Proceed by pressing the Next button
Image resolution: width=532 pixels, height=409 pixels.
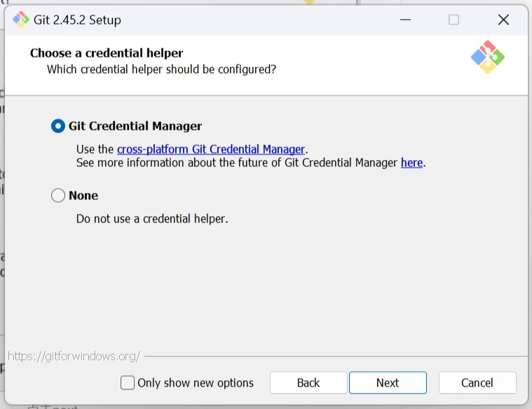[x=388, y=383]
